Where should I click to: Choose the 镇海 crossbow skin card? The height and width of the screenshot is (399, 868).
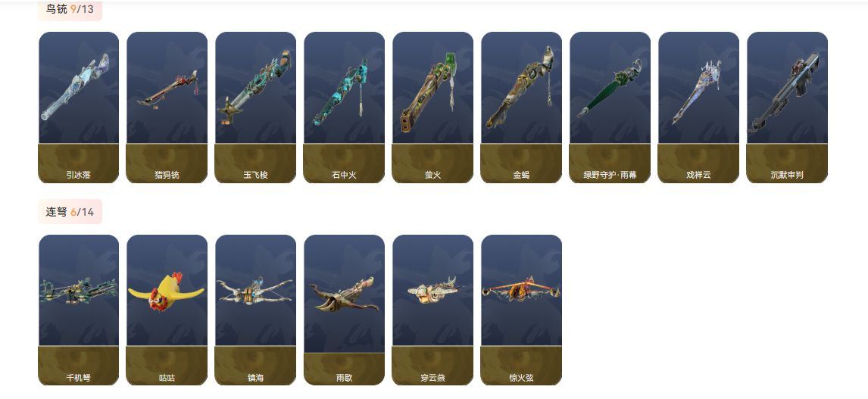tap(256, 310)
